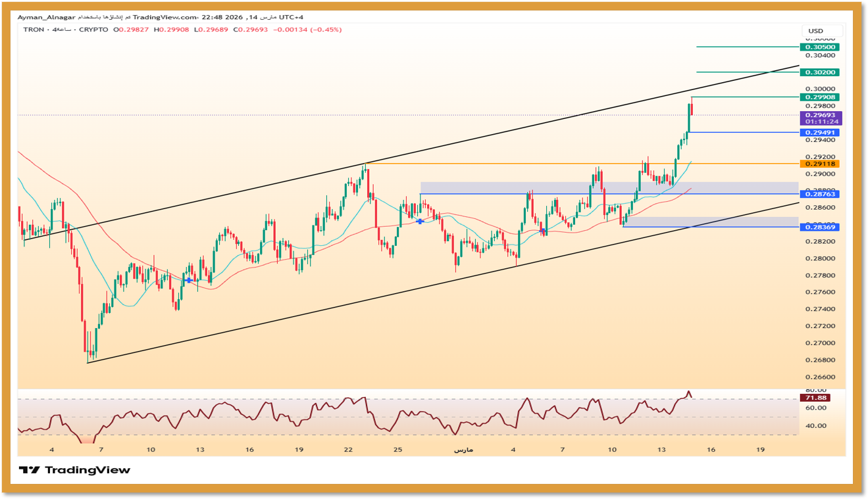Click the مارس month label on time axis

point(463,450)
